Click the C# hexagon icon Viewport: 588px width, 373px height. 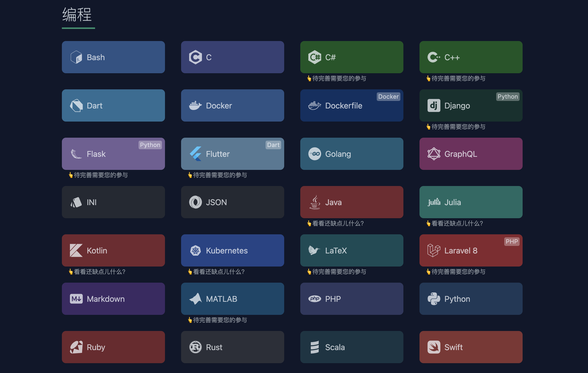pos(315,57)
